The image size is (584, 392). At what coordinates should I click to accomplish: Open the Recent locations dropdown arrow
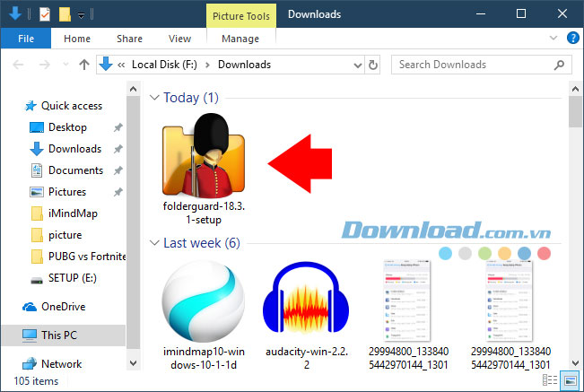(65, 65)
